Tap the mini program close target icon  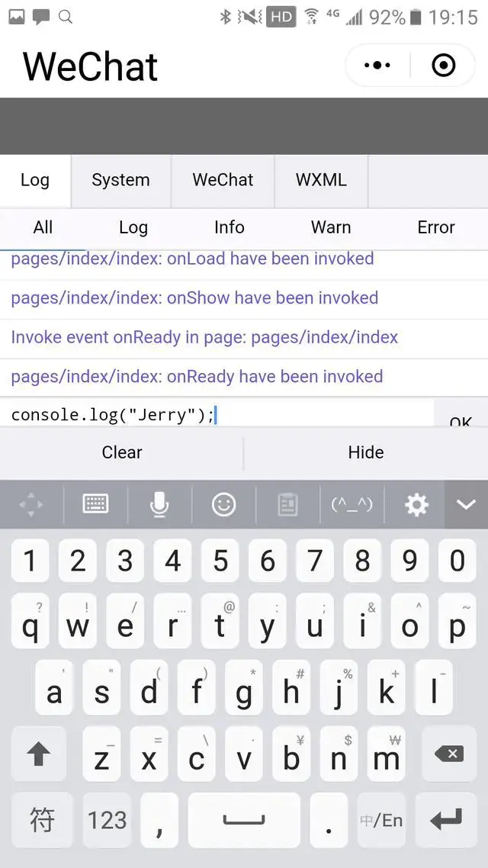[443, 66]
